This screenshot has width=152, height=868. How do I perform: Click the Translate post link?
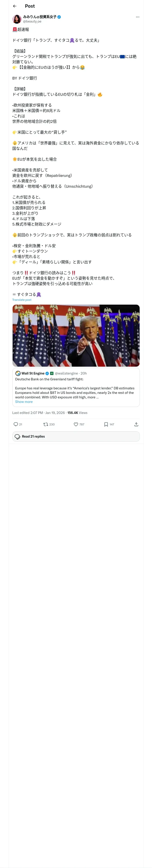(x=22, y=300)
